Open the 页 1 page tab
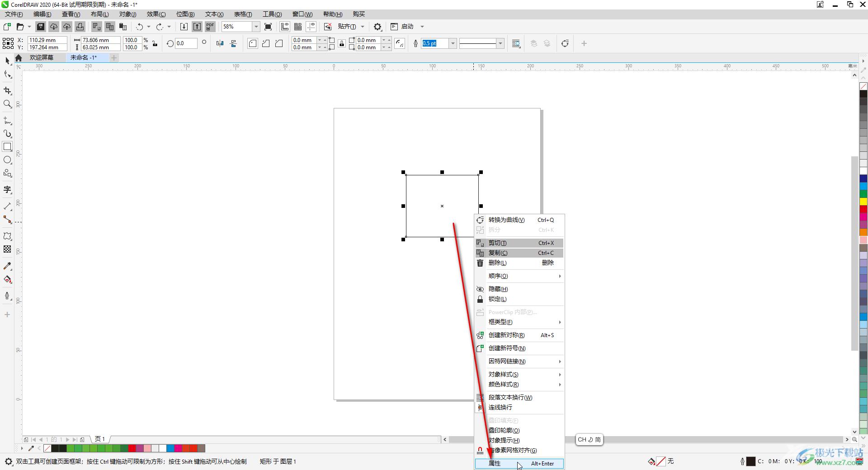The width and height of the screenshot is (868, 470). pyautogui.click(x=100, y=439)
